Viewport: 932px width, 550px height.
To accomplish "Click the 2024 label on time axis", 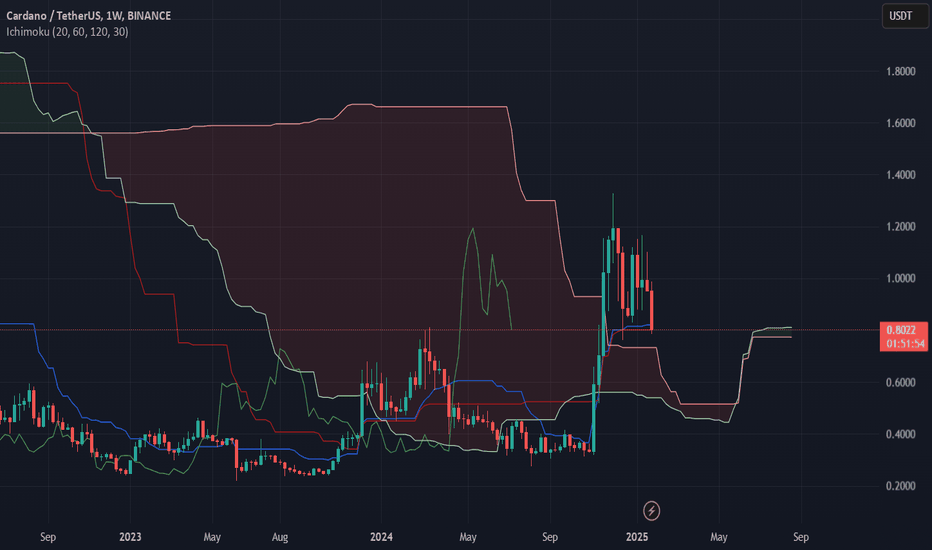I will point(381,537).
